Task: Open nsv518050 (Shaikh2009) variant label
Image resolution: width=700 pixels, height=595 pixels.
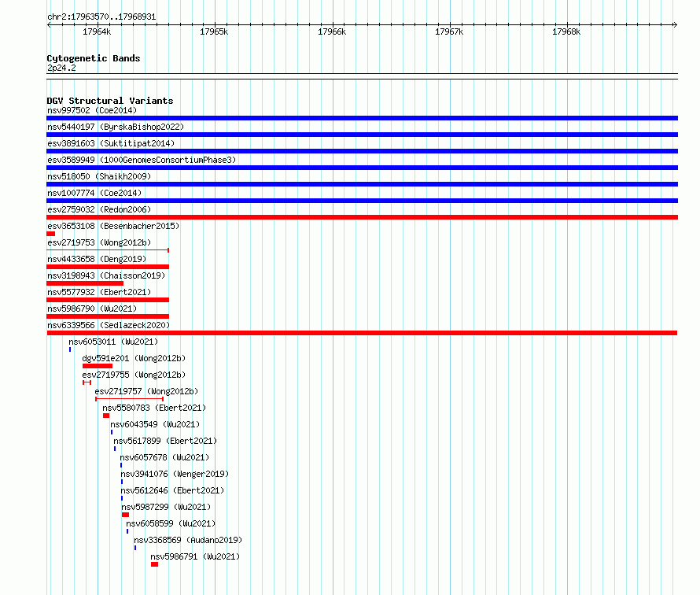Action: point(99,176)
